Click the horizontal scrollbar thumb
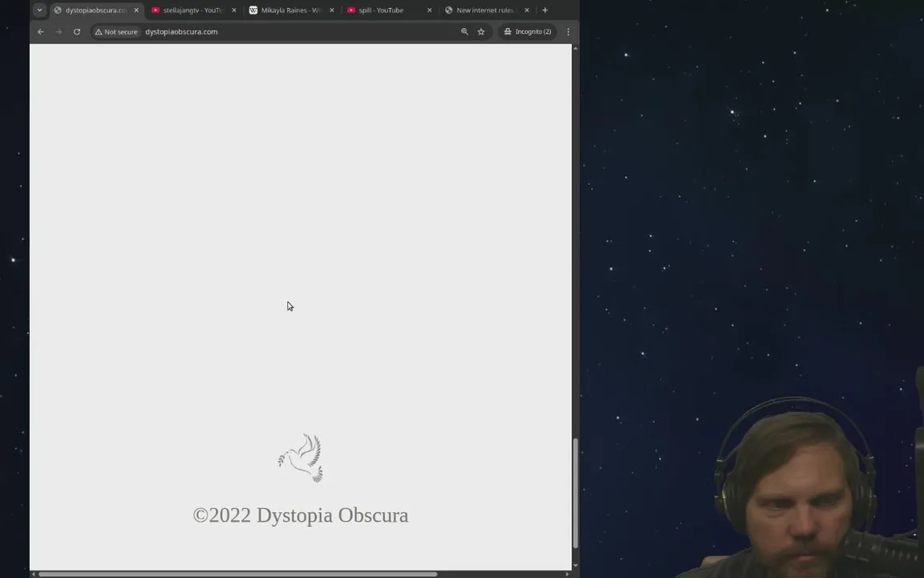 click(237, 574)
